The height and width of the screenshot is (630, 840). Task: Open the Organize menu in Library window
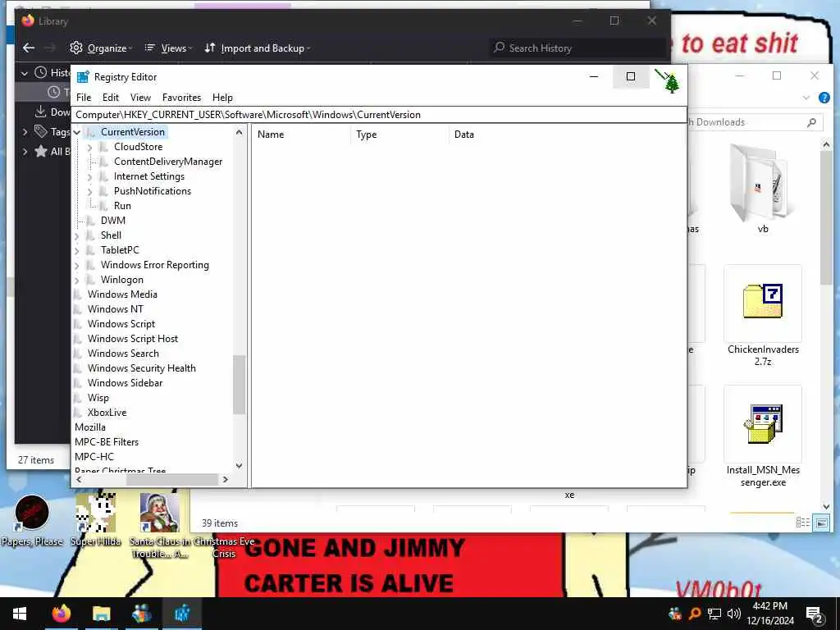pyautogui.click(x=101, y=48)
